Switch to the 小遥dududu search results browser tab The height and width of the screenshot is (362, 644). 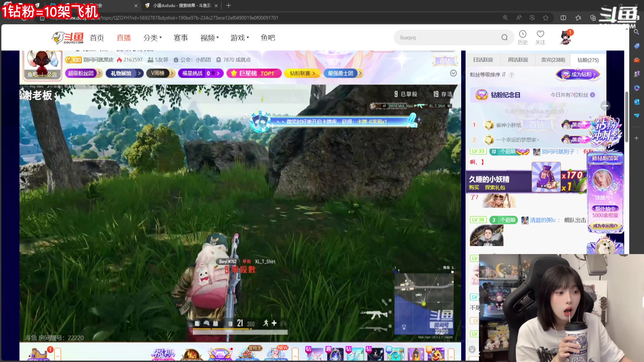pos(181,5)
